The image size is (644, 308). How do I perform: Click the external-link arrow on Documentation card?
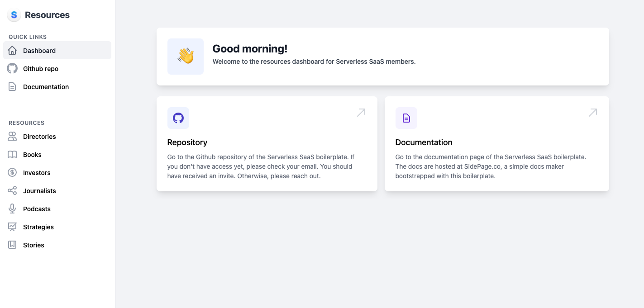592,112
